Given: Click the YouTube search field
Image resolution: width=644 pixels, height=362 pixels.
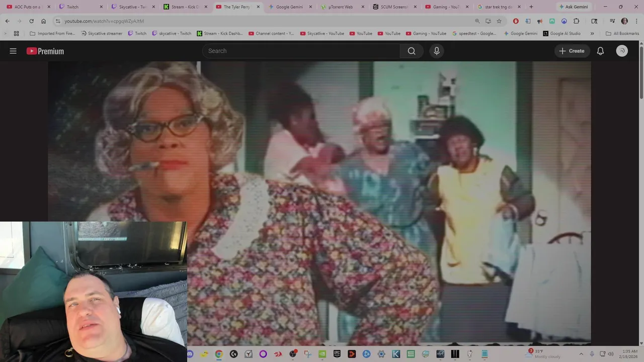Looking at the screenshot, I should [x=301, y=51].
